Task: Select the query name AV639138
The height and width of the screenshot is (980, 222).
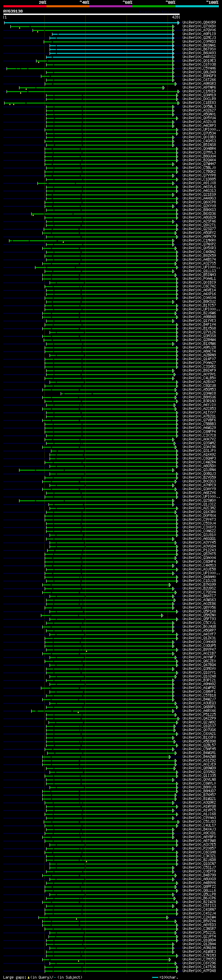Action: point(13,11)
